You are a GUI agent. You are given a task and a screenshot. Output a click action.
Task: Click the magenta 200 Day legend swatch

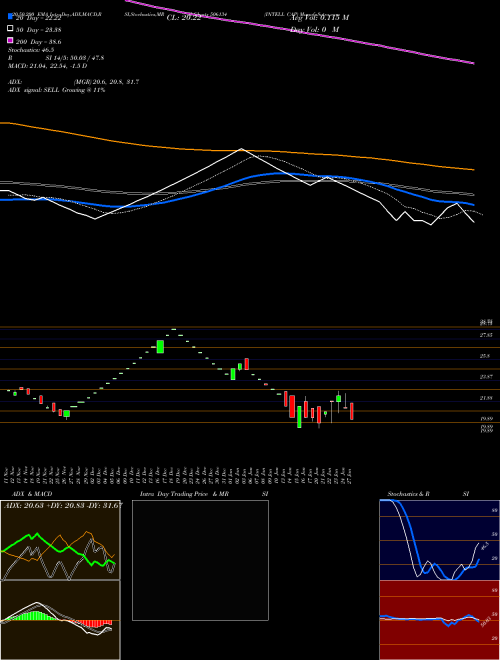click(10, 40)
